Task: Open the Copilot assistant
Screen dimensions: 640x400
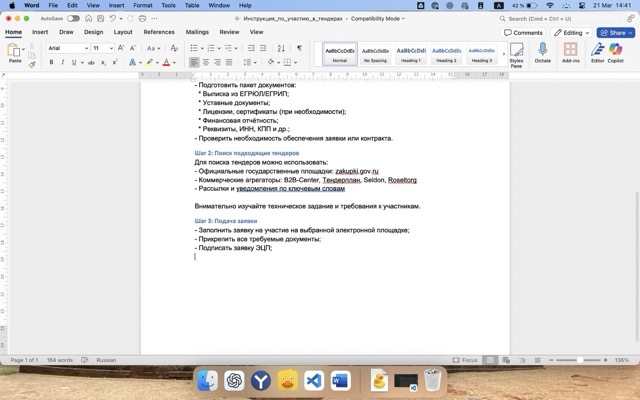Action: (615, 54)
